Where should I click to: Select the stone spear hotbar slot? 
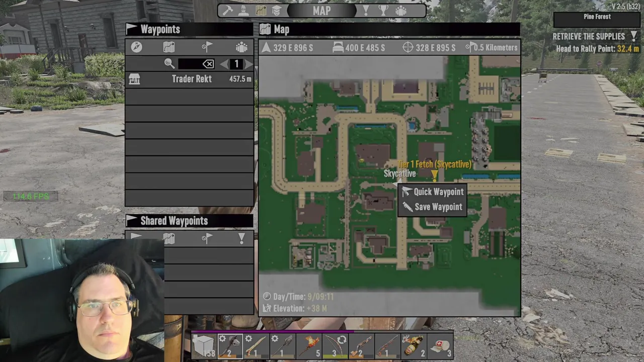282,346
